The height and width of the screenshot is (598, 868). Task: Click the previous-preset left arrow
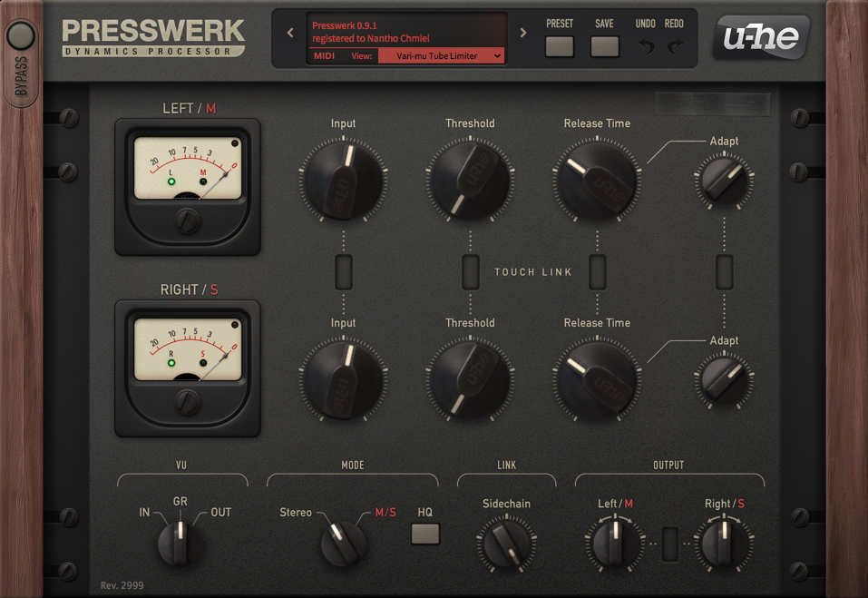[x=289, y=32]
